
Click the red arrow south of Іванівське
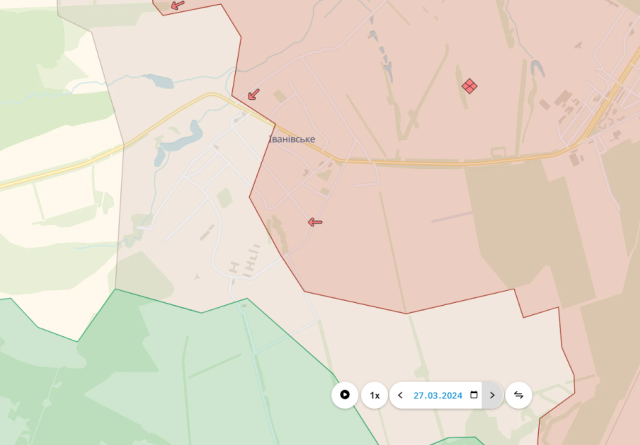315,222
